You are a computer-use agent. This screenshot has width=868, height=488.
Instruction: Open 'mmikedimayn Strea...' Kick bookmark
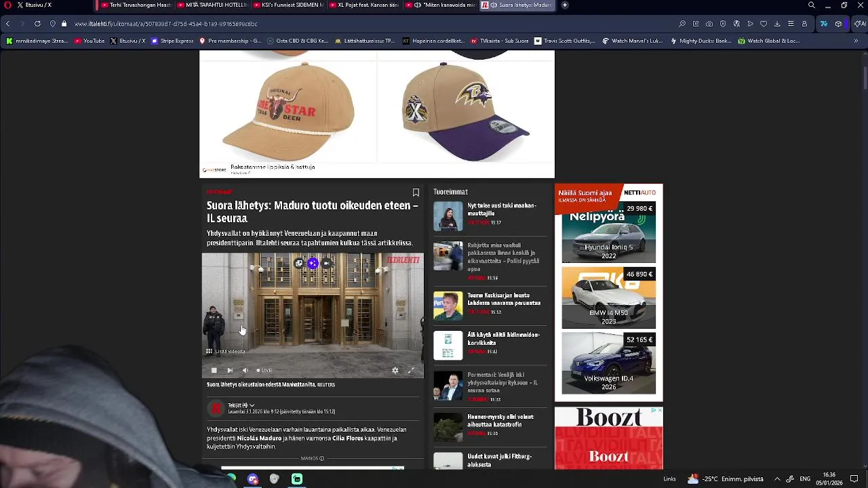click(37, 41)
